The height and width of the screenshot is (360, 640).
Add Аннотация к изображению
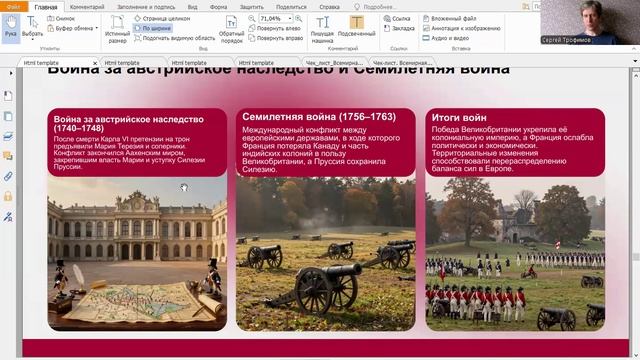[x=461, y=28]
